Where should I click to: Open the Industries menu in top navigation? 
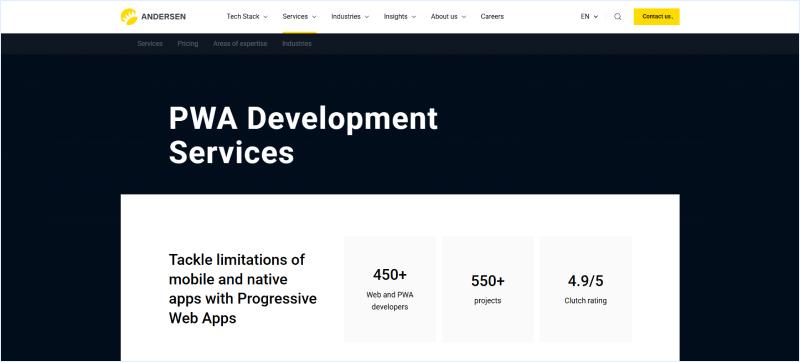point(350,16)
